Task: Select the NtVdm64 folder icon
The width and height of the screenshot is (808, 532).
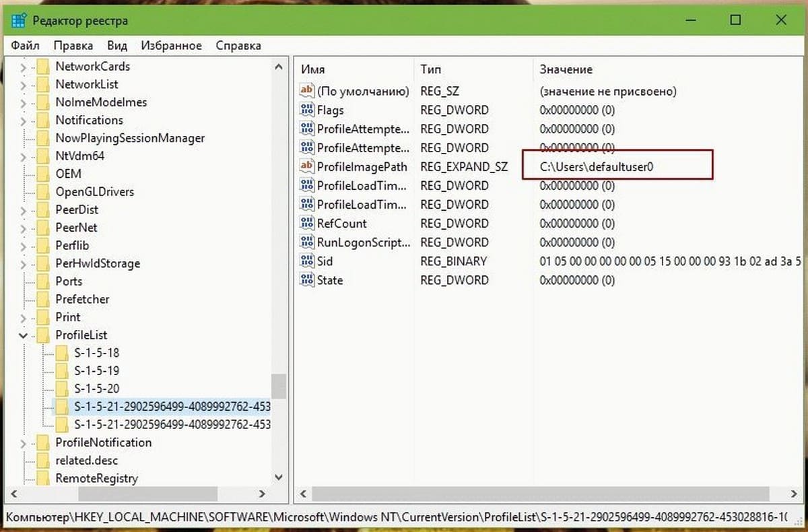Action: click(43, 156)
